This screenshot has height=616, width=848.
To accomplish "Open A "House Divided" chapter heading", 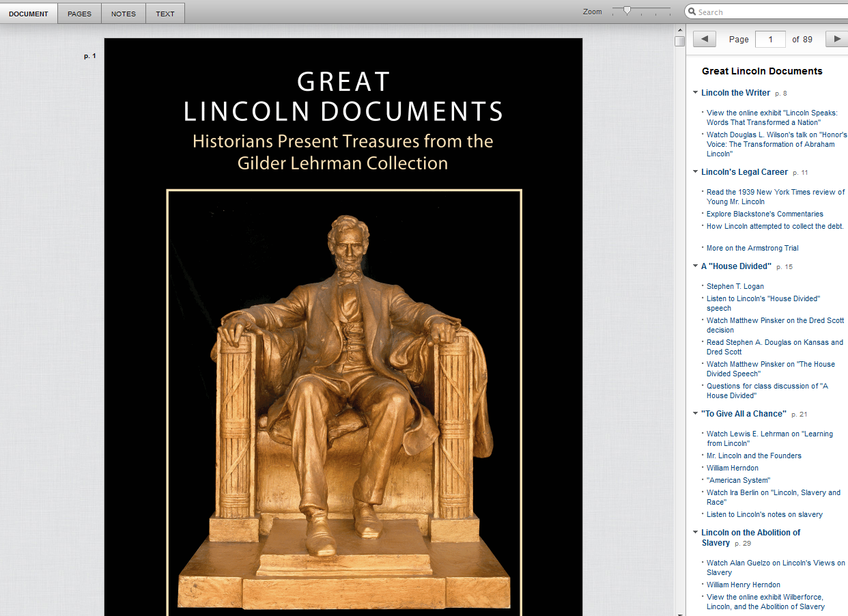I will (736, 266).
